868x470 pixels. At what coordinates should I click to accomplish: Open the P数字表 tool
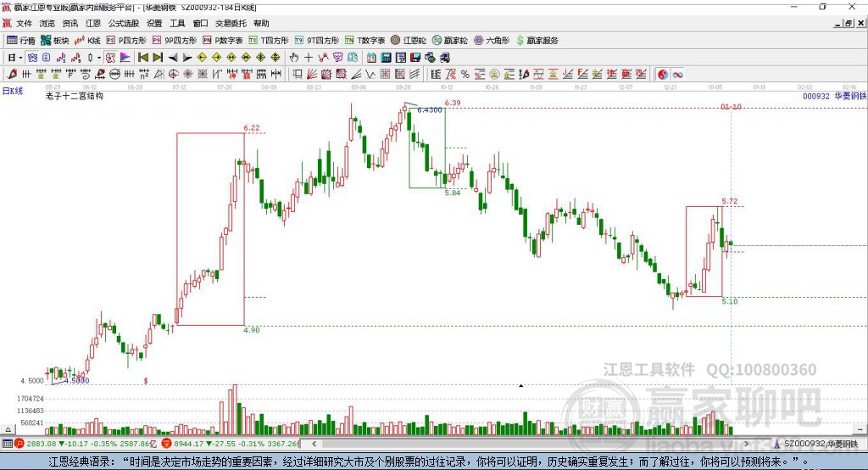click(x=223, y=41)
